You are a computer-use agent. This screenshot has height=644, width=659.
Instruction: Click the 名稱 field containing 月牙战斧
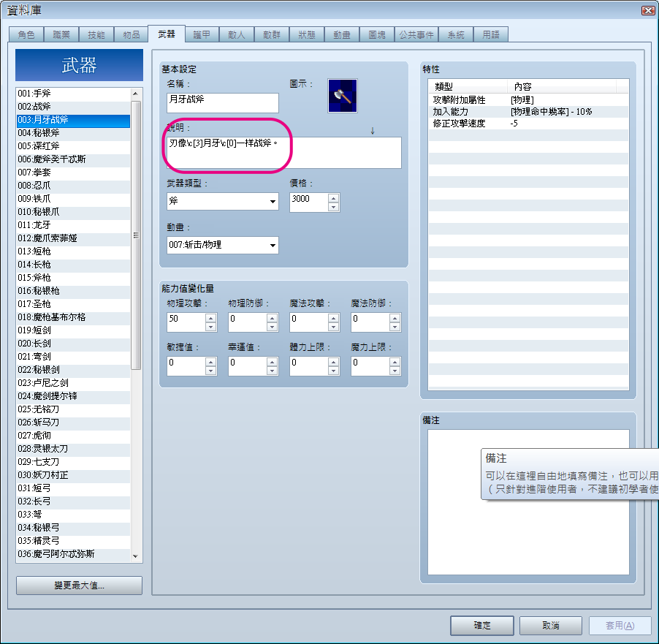(x=223, y=102)
